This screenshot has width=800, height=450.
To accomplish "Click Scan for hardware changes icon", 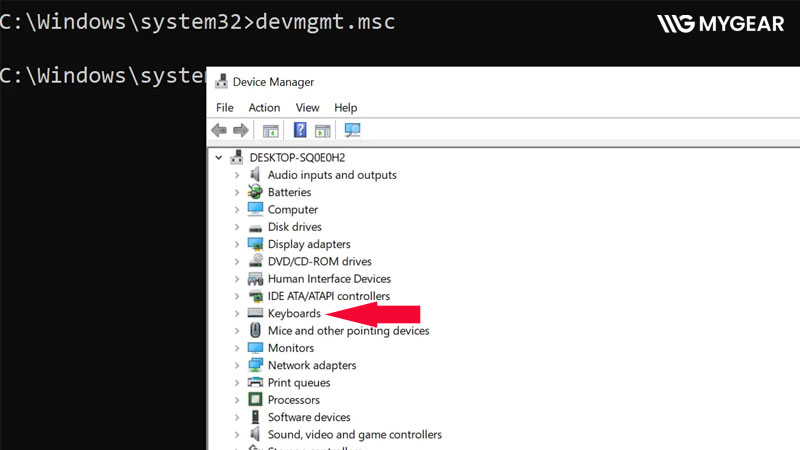I will [352, 130].
